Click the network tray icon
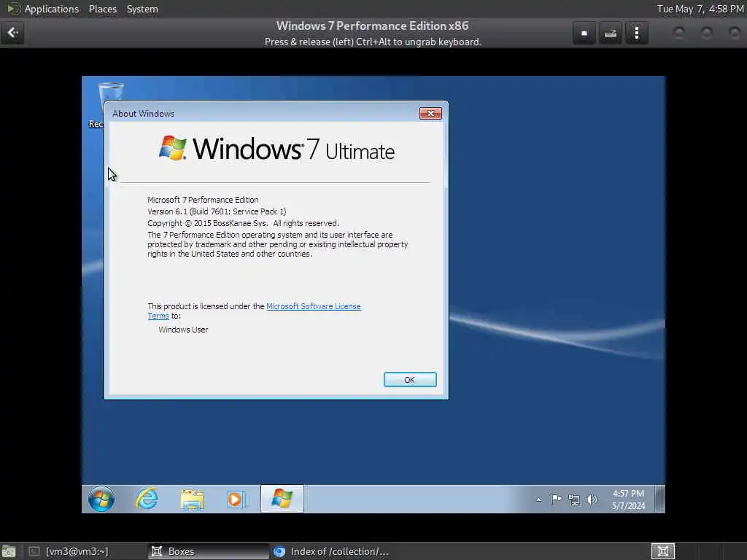747x560 pixels. (574, 499)
